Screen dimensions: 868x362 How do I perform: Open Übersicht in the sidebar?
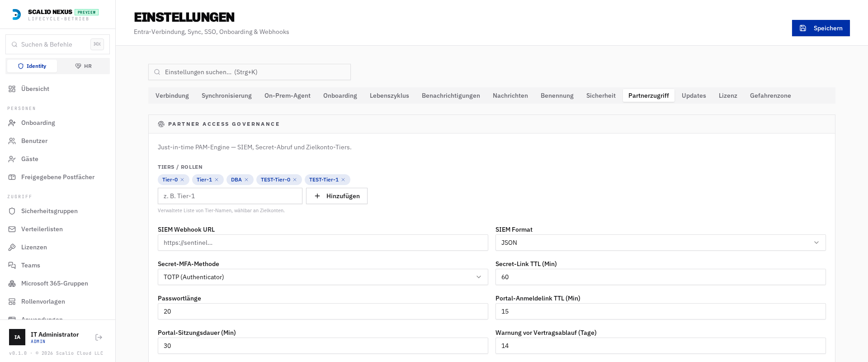tap(58, 89)
